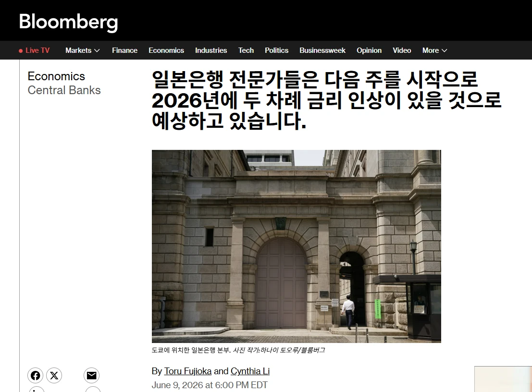Click the June 9, 2026 timestamp
The image size is (532, 392).
pos(210,385)
